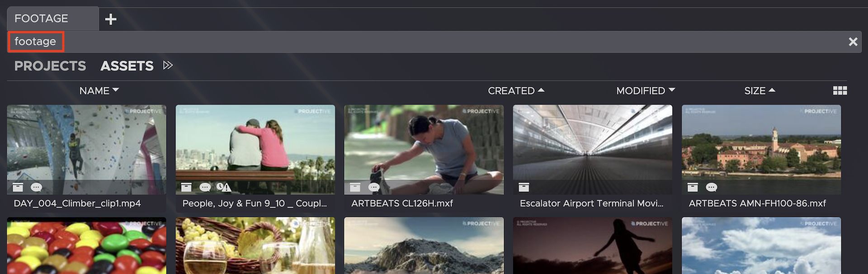The width and height of the screenshot is (868, 274).
Task: Clear the footage search with X icon
Action: coord(853,42)
